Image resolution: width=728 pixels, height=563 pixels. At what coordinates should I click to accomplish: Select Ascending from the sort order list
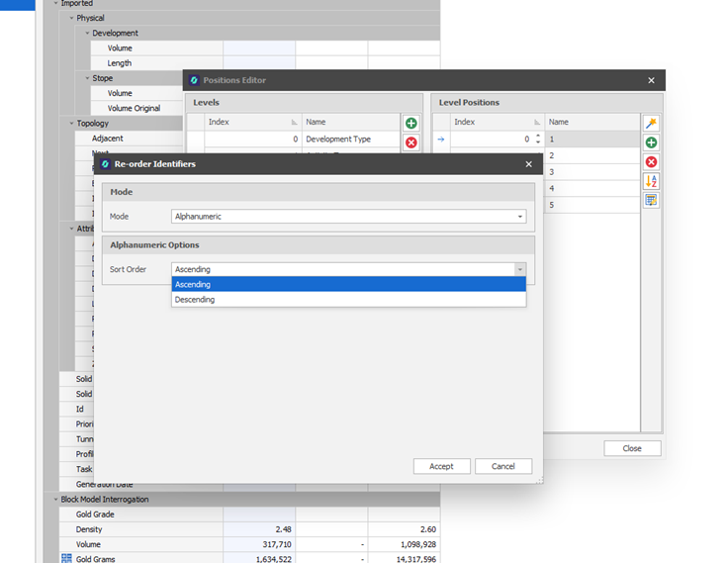point(348,285)
